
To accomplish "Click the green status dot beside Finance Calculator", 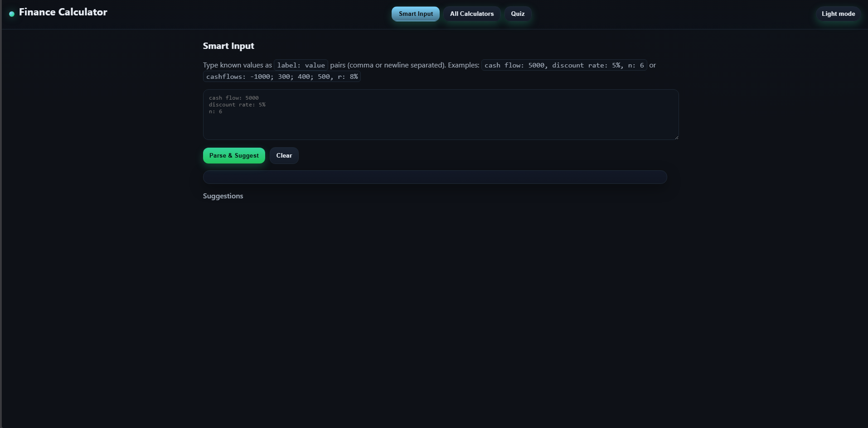I will [x=12, y=14].
